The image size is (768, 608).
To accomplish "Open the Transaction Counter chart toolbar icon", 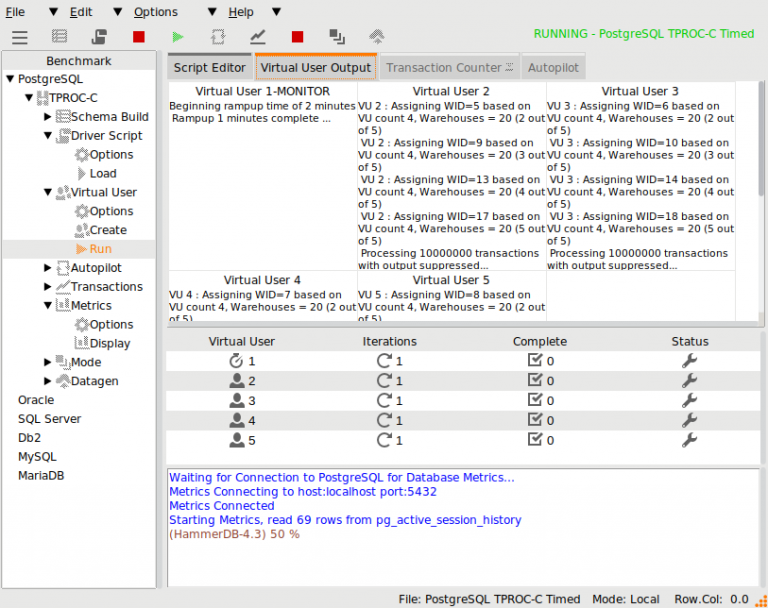I will 258,37.
